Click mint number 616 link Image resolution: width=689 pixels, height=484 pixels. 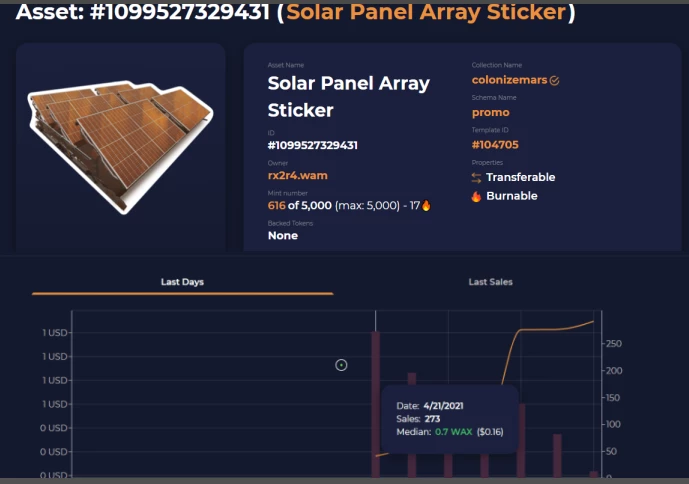[x=276, y=205]
